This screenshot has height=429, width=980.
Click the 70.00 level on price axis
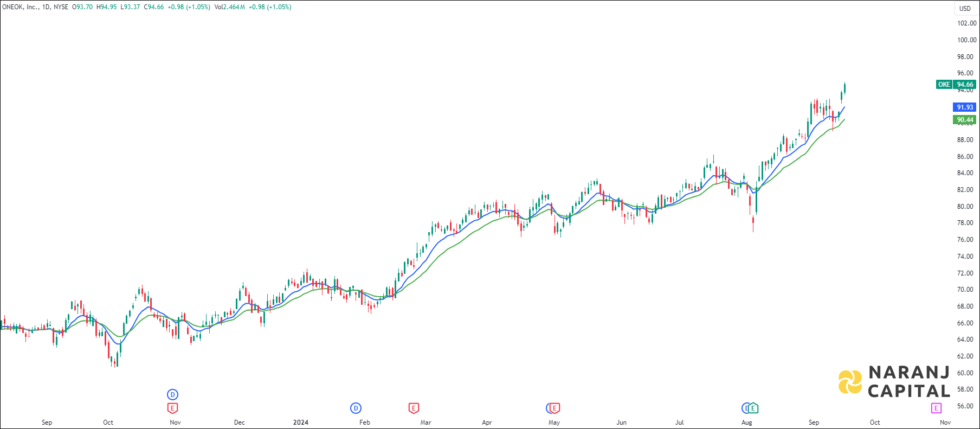[x=965, y=290]
